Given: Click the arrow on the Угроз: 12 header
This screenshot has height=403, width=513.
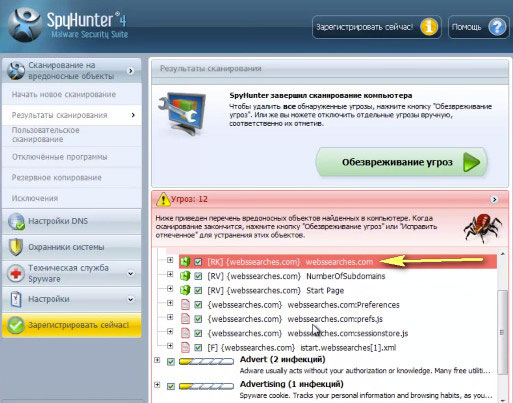Looking at the screenshot, I should coord(494,199).
